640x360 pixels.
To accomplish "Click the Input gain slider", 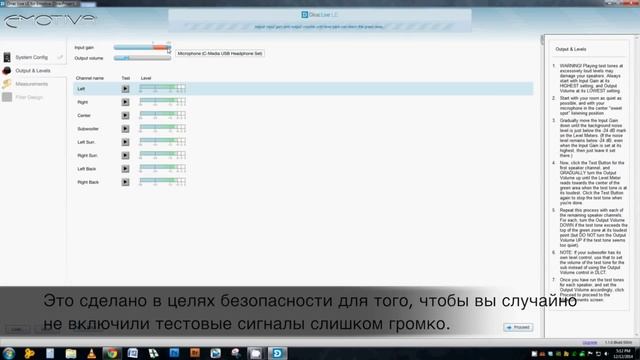I will click(142, 47).
